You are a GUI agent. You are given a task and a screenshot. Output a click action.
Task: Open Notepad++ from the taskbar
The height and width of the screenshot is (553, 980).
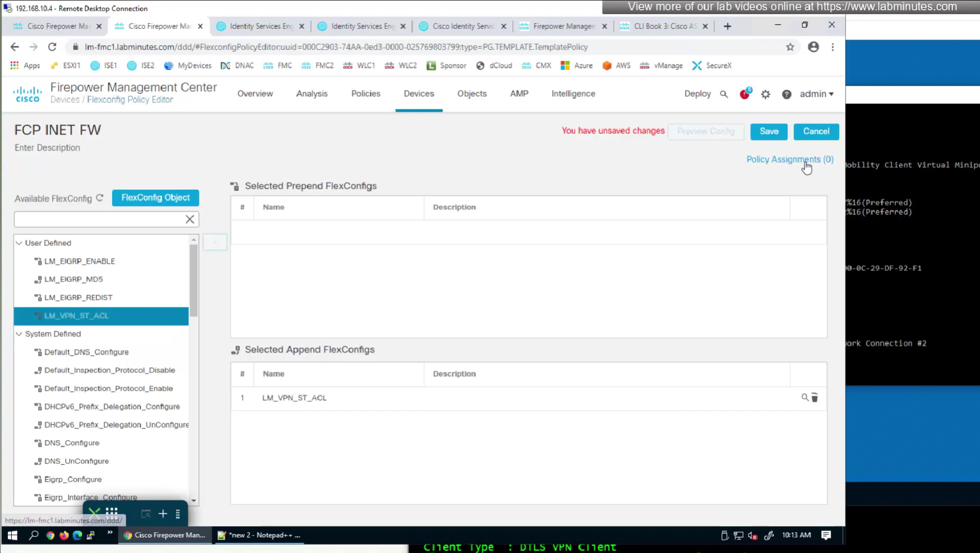coord(260,535)
